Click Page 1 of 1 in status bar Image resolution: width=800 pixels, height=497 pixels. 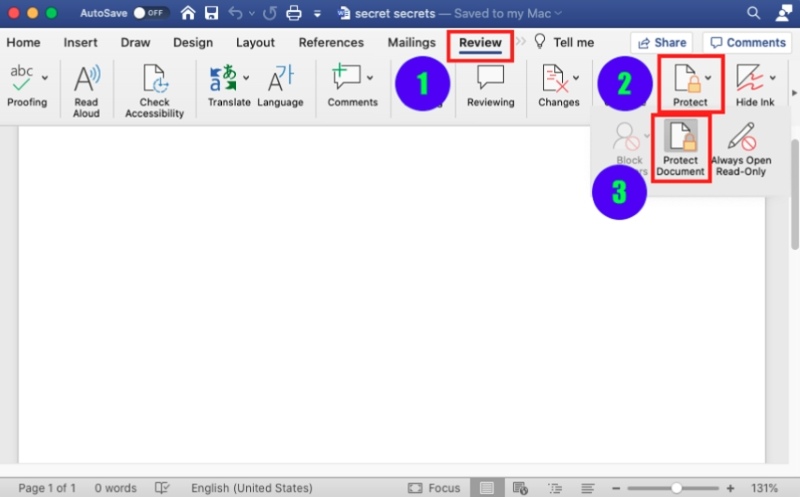(47, 488)
